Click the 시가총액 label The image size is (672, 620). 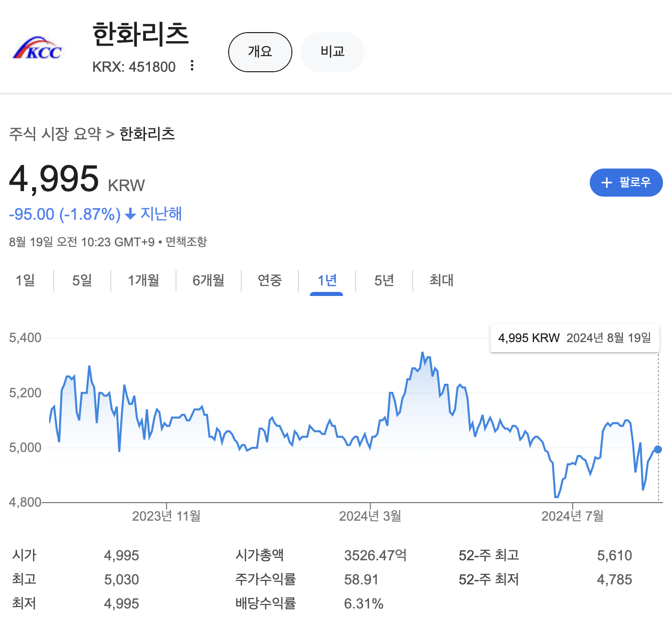260,555
